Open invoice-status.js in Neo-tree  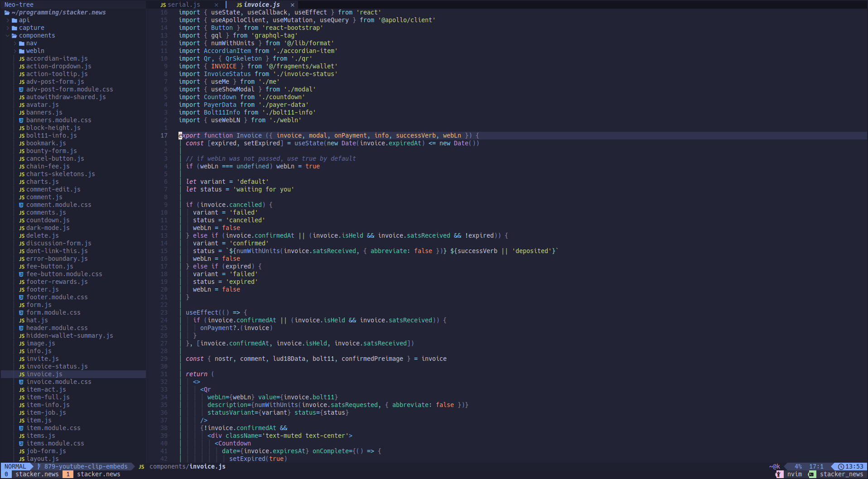click(x=57, y=367)
